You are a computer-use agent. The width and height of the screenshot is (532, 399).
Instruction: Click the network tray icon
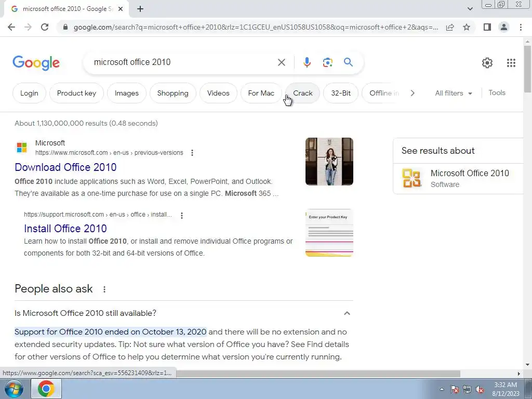coord(467,390)
